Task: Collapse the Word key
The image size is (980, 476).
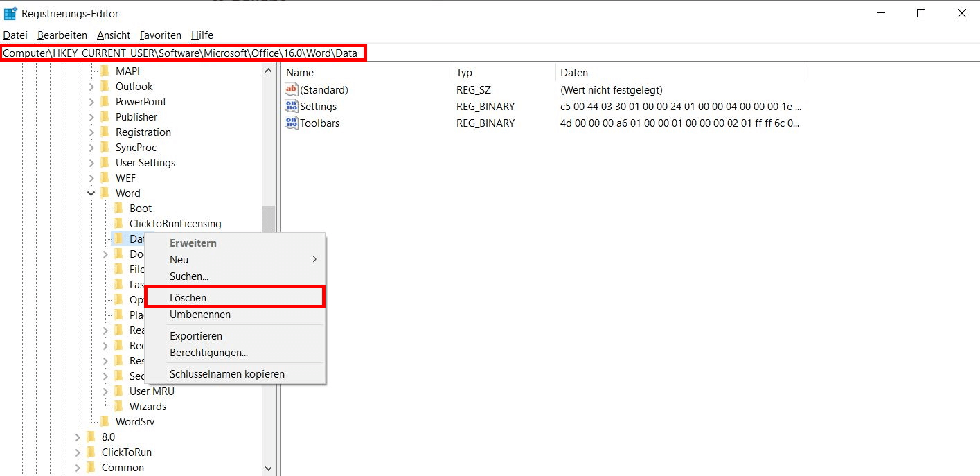Action: pyautogui.click(x=91, y=193)
